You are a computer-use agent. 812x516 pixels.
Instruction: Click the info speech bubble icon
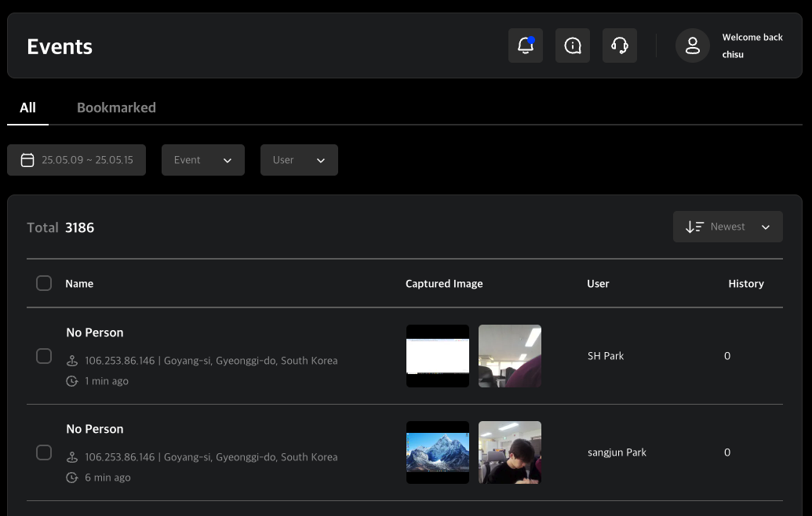pos(572,46)
